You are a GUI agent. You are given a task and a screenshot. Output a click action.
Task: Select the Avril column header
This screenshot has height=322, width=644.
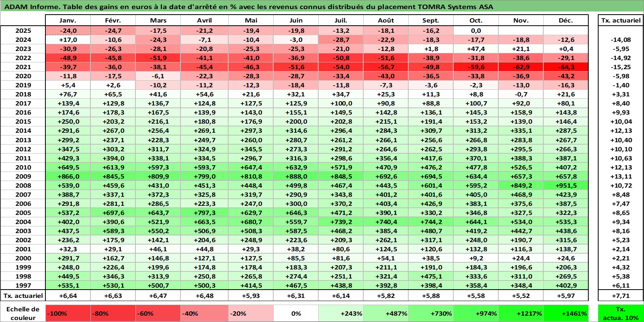pos(204,21)
